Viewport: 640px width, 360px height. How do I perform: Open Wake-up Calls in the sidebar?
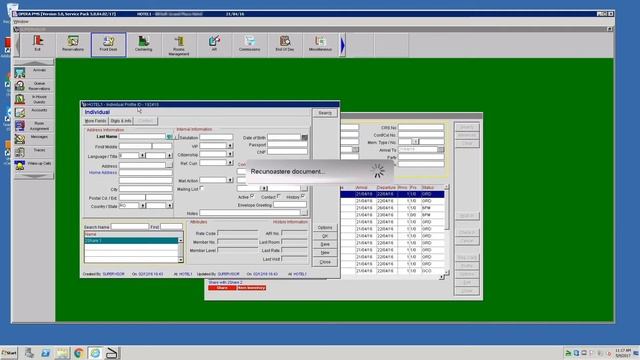click(34, 165)
